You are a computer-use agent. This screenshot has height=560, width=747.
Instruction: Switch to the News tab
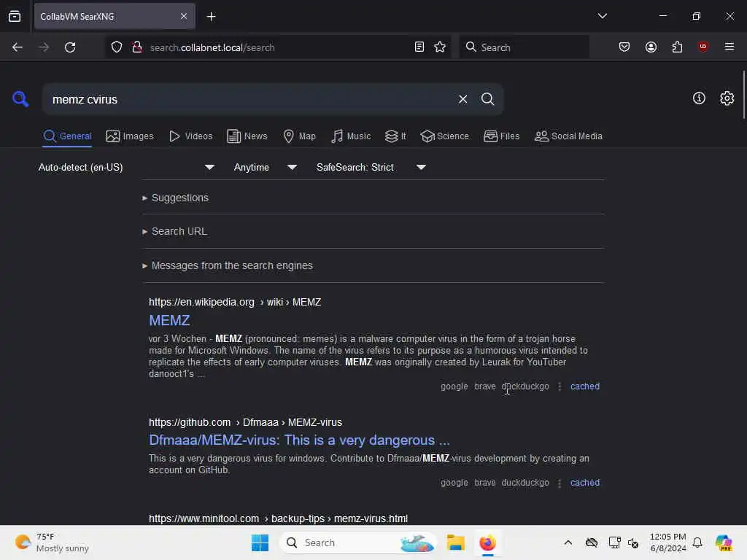click(247, 136)
